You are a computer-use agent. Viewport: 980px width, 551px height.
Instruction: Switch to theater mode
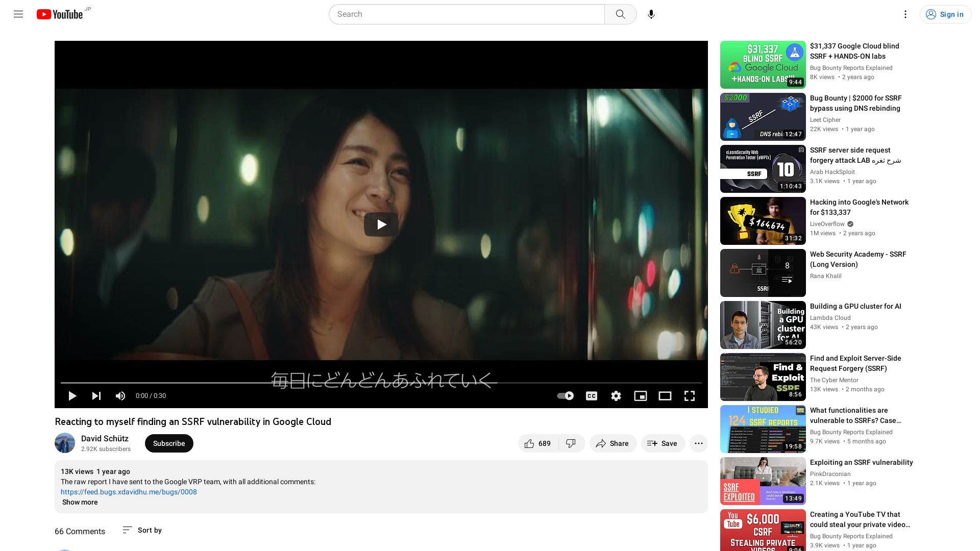pyautogui.click(x=665, y=396)
